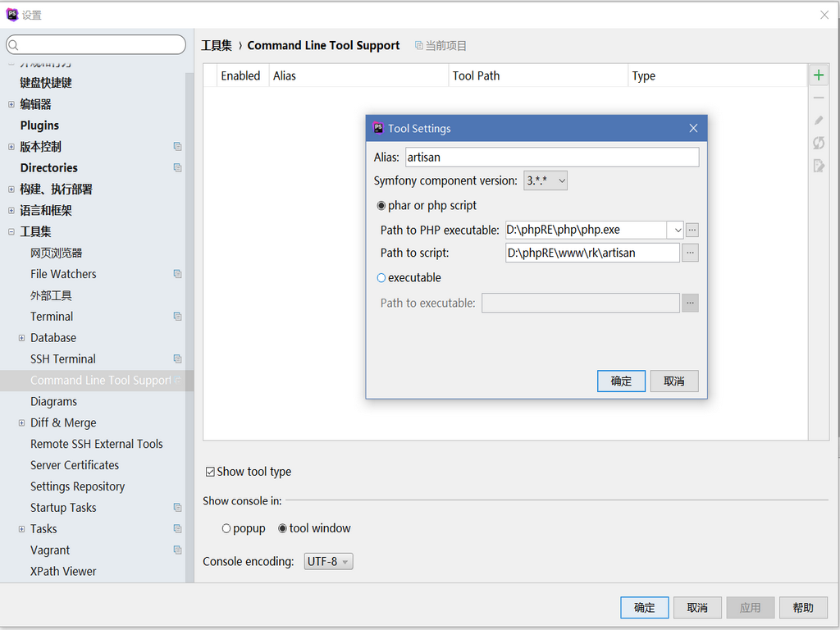The width and height of the screenshot is (840, 630).
Task: Confirm Tool Settings with 确定 button
Action: pos(621,381)
